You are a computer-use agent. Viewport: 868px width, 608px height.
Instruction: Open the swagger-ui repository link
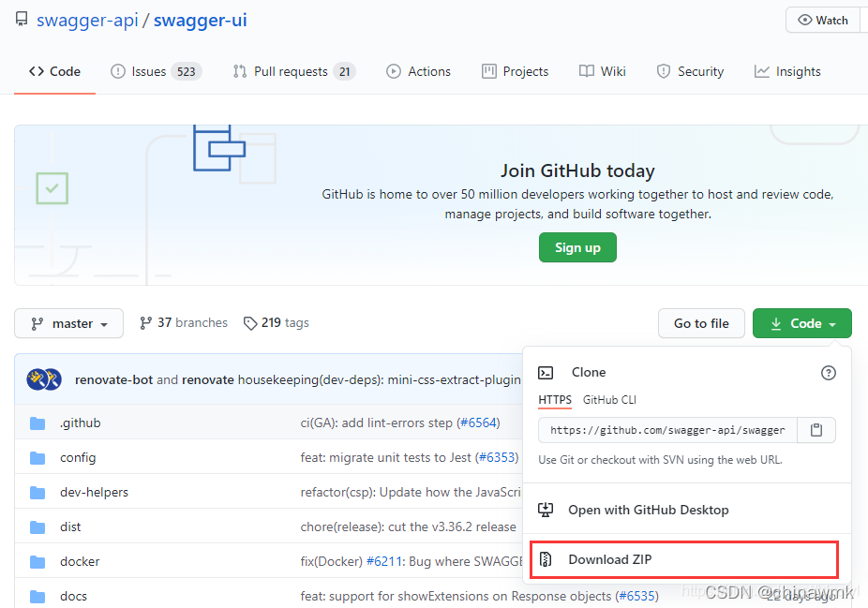[x=201, y=21]
